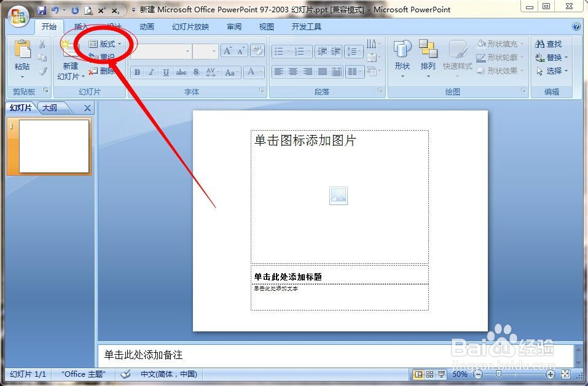
Task: Switch to 大纲 outline pane tab
Action: (x=50, y=108)
